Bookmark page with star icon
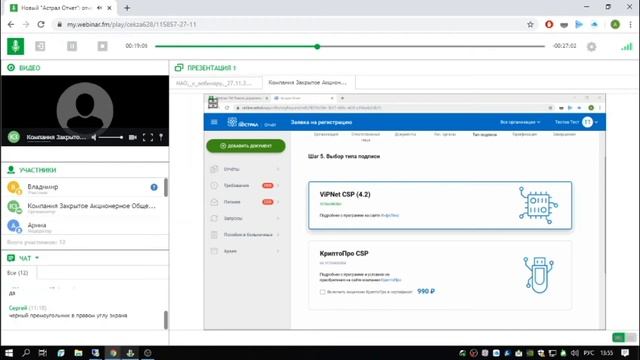The width and height of the screenshot is (640, 360). point(530,24)
